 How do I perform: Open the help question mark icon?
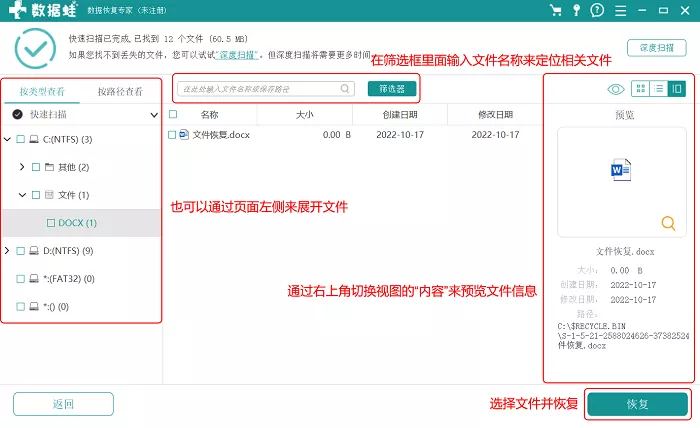pyautogui.click(x=597, y=10)
